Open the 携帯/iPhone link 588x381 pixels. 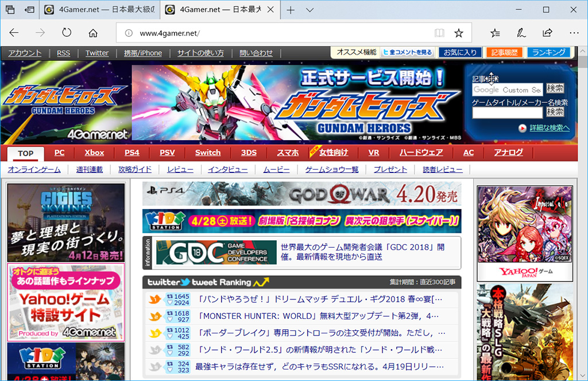(143, 53)
